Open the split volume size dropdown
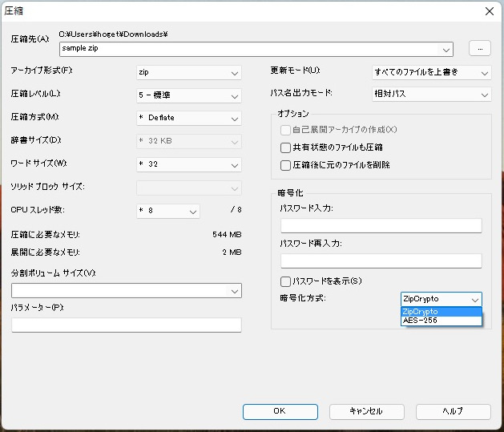The image size is (504, 432). pyautogui.click(x=127, y=291)
